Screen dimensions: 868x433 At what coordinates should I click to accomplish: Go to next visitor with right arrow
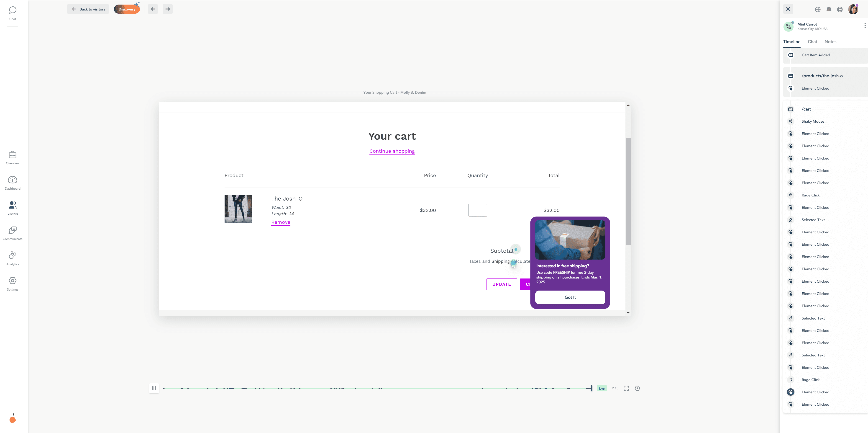168,9
